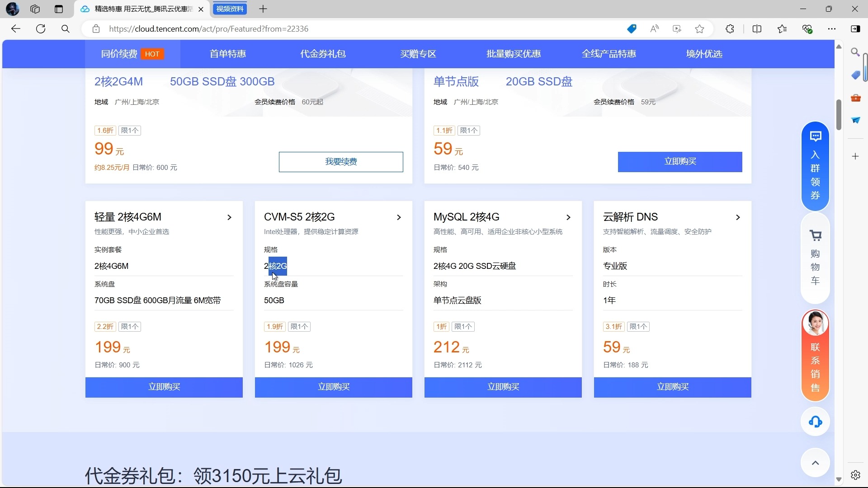Open the 全线产品特惠 tab
The width and height of the screenshot is (868, 488).
tap(609, 54)
